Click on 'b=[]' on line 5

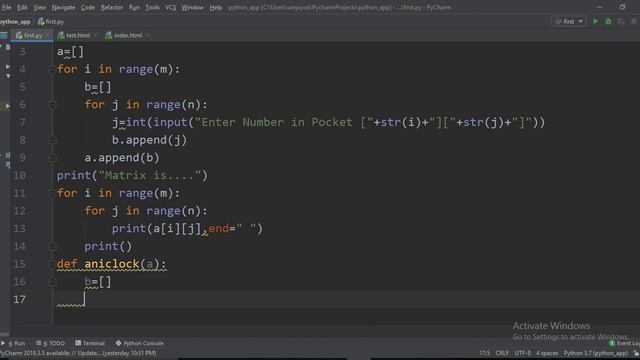98,87
